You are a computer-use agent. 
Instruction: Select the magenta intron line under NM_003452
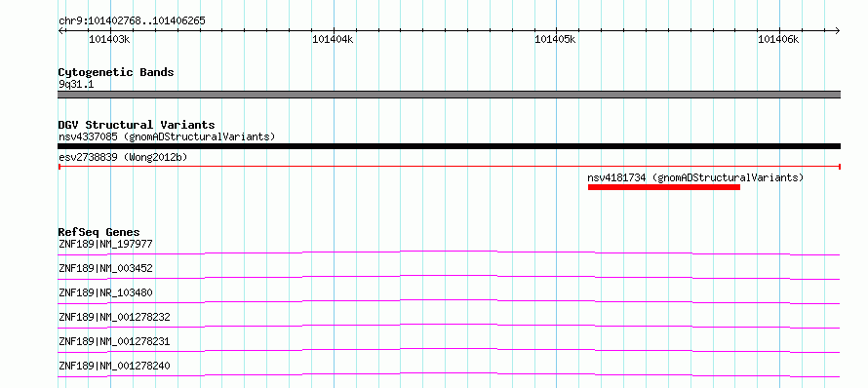tap(449, 277)
